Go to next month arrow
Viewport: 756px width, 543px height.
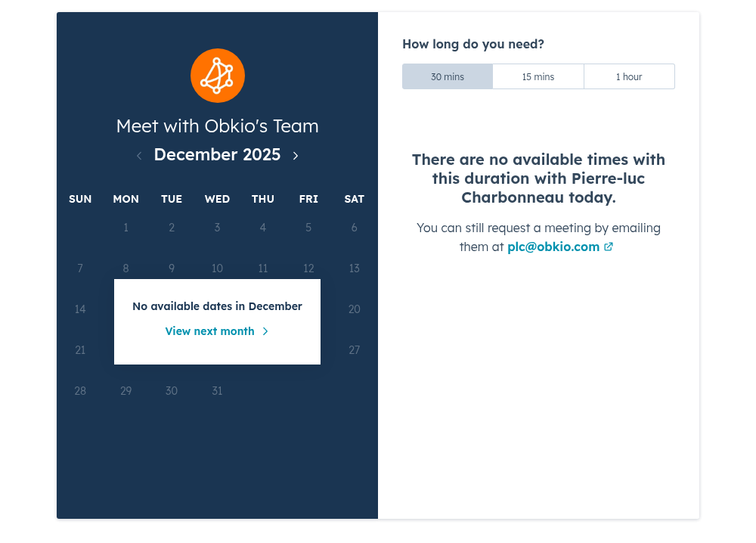[x=296, y=156]
